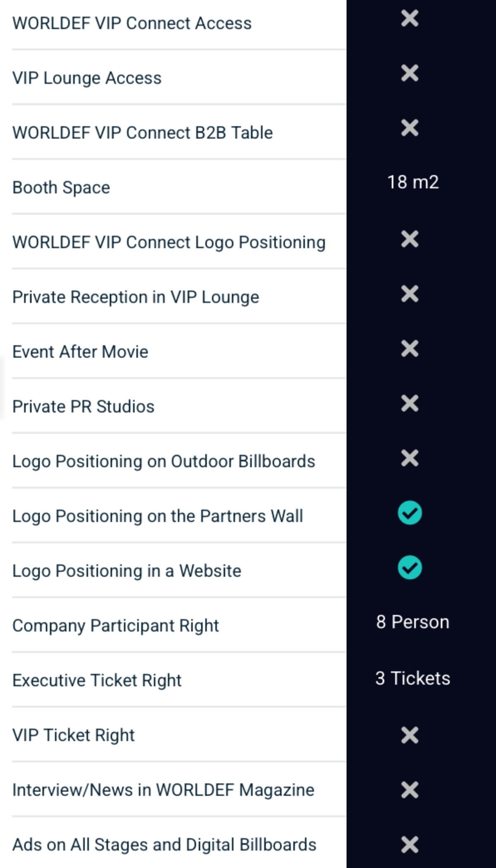Select the Company Participant Right label
This screenshot has width=496, height=868.
115,626
